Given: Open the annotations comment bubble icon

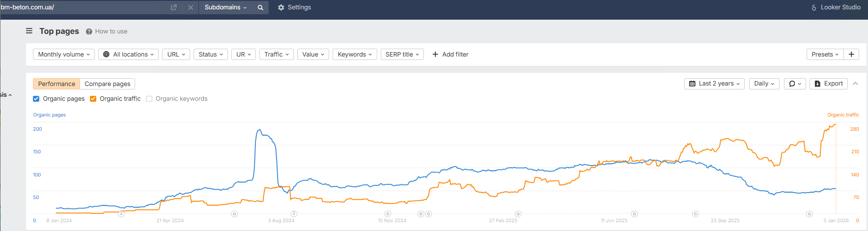Looking at the screenshot, I should [x=795, y=84].
